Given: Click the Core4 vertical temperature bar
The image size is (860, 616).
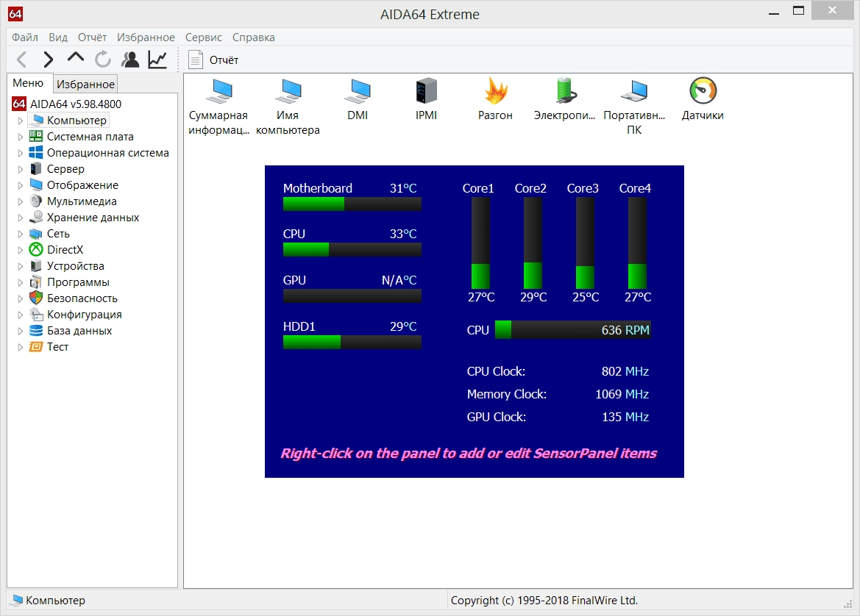Looking at the screenshot, I should 637,243.
